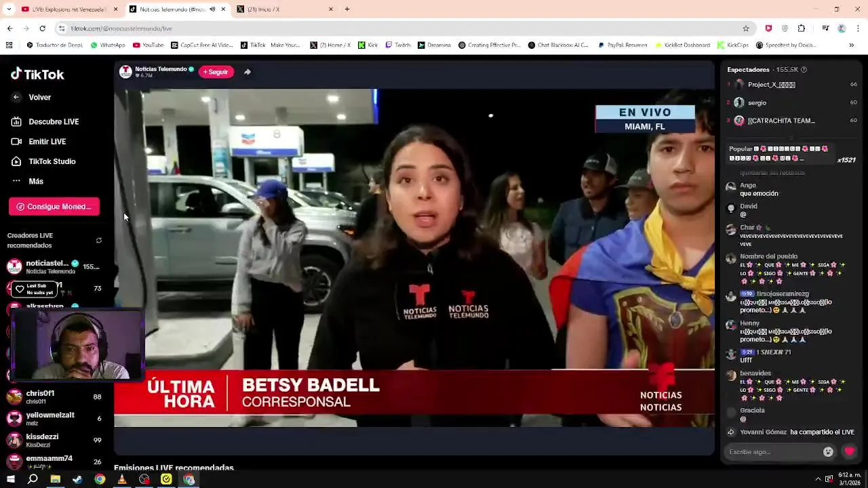Open noticiastelemundo in recommended creators

click(x=53, y=266)
